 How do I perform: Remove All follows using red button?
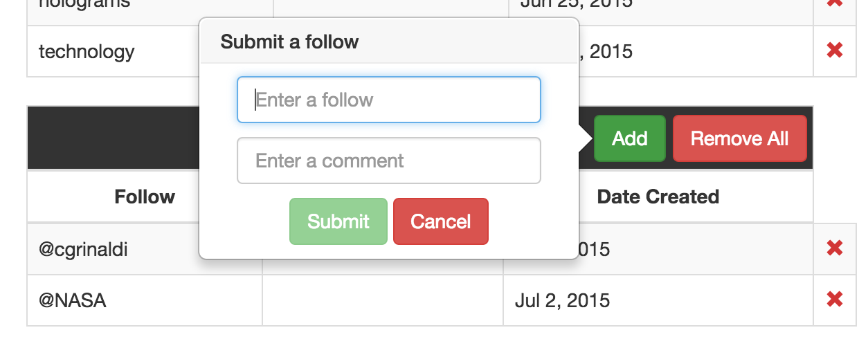[x=740, y=138]
